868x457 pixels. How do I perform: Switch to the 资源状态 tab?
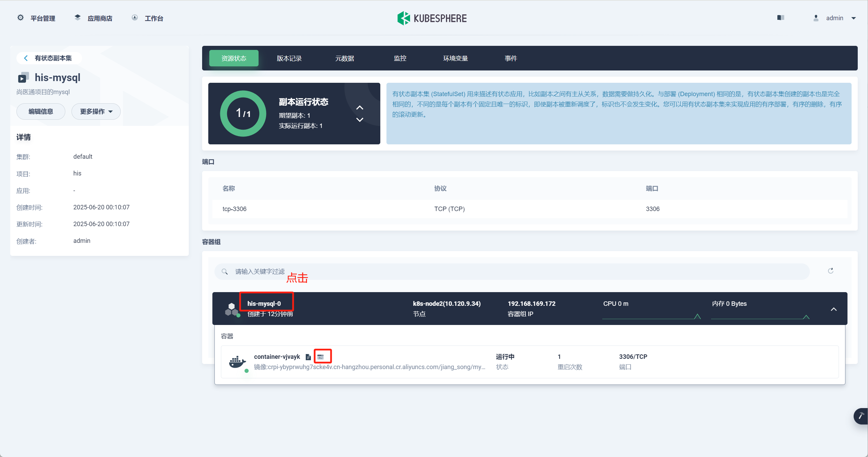(234, 58)
